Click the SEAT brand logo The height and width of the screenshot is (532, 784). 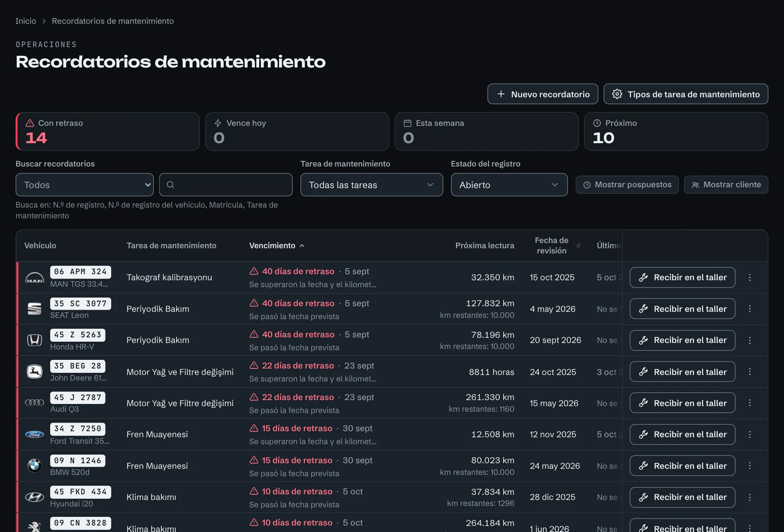tap(35, 309)
